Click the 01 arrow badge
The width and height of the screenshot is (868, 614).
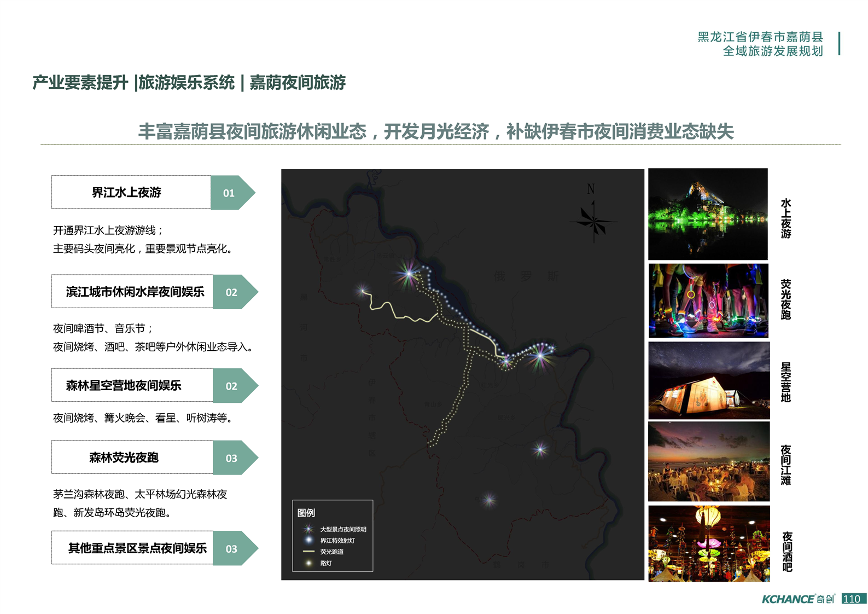(233, 193)
